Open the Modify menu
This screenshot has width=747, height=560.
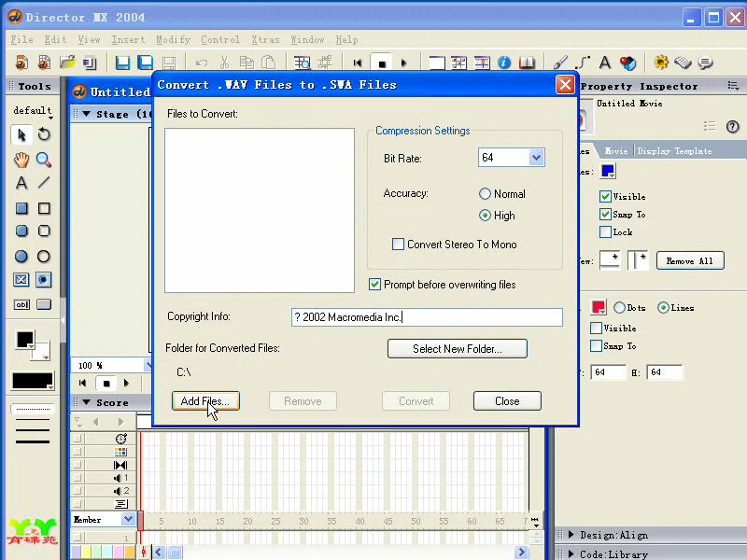point(174,40)
